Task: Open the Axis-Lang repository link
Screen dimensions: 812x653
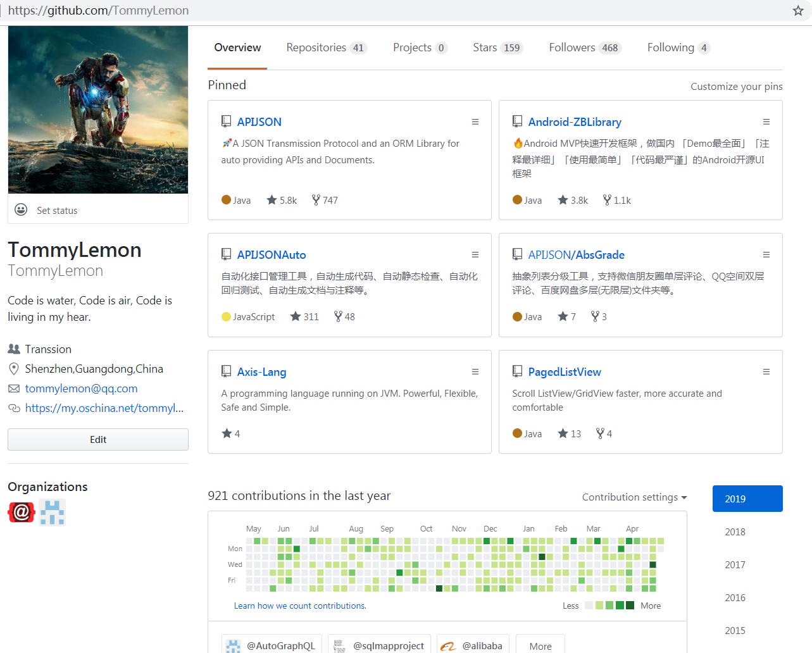Action: click(x=261, y=372)
